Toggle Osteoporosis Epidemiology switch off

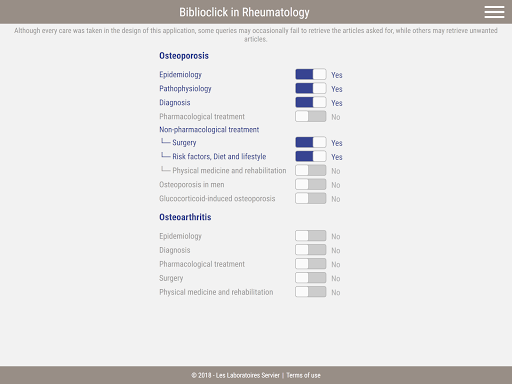(x=311, y=74)
